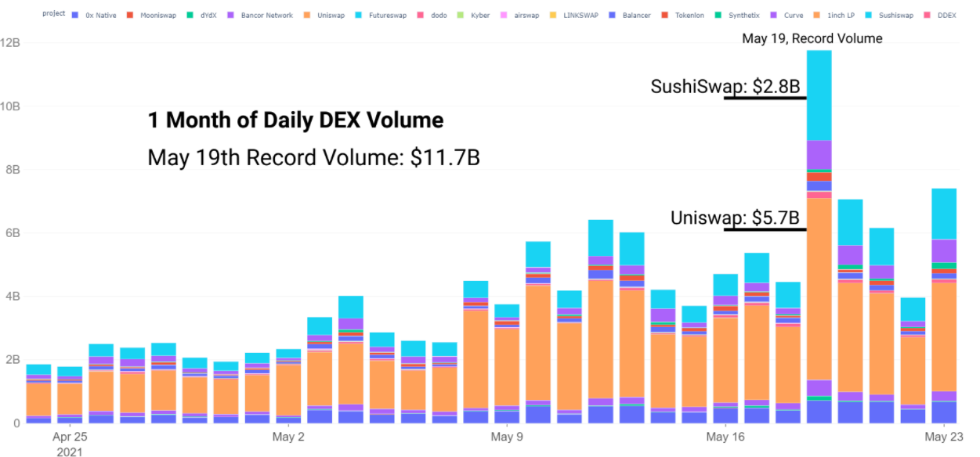Click the cyan Sushiswap segment of the May 19 bar
The image size is (980, 457).
[x=819, y=95]
